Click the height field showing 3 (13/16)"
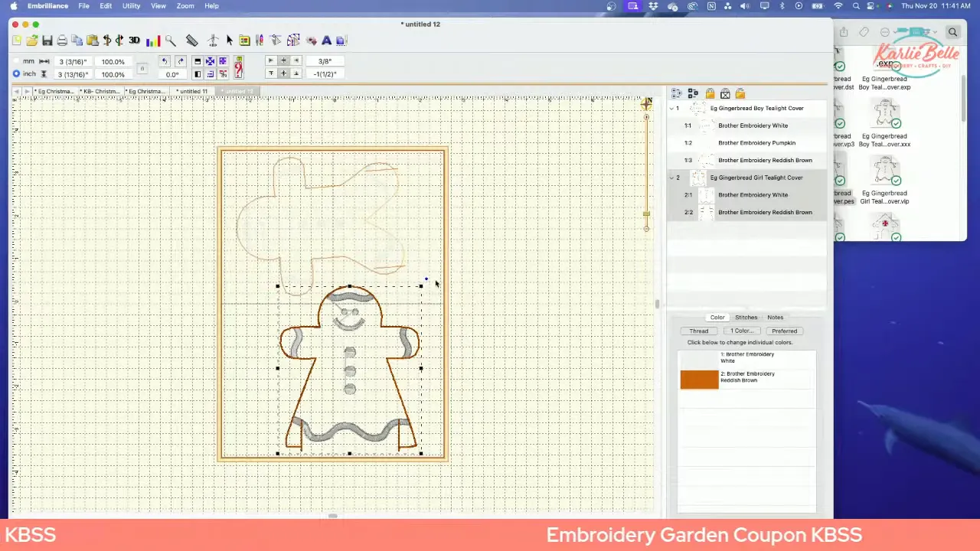Screen dimensions: 980x551 73,74
